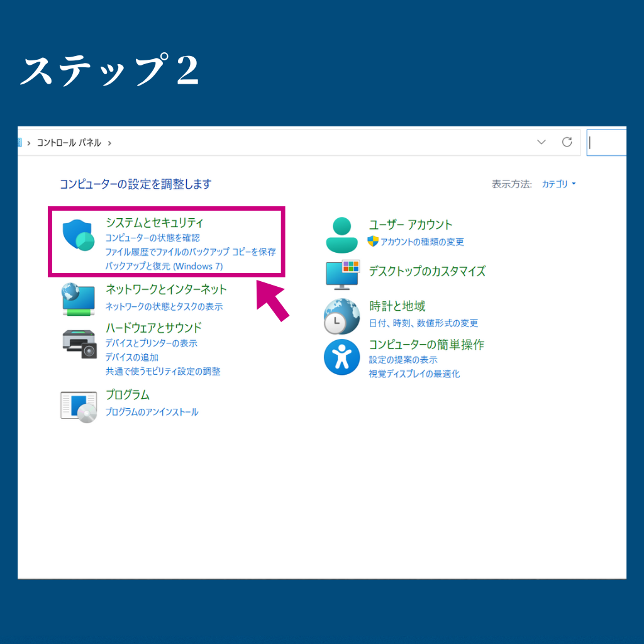This screenshot has height=644, width=644.
Task: Focus the Control Panel search field
Action: pyautogui.click(x=607, y=143)
